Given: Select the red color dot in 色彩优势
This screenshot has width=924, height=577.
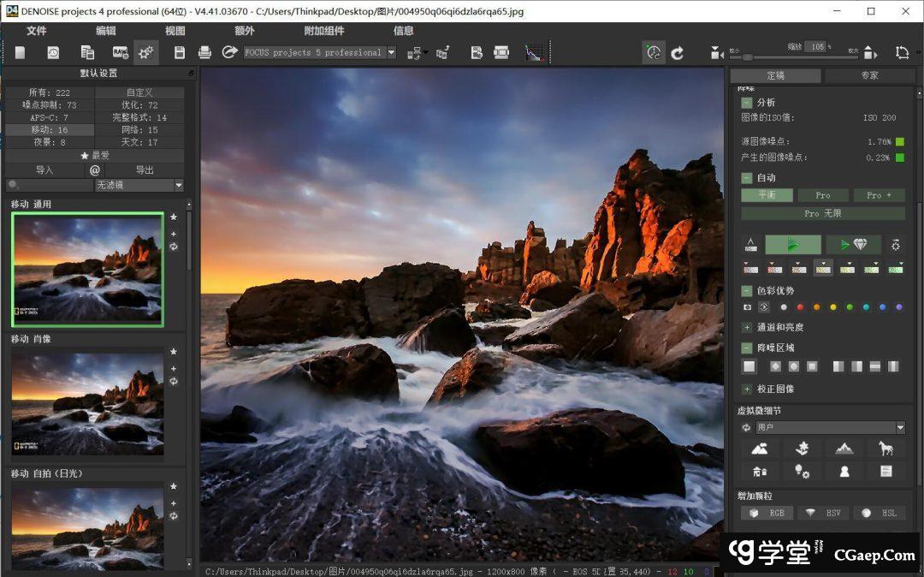Looking at the screenshot, I should (800, 307).
